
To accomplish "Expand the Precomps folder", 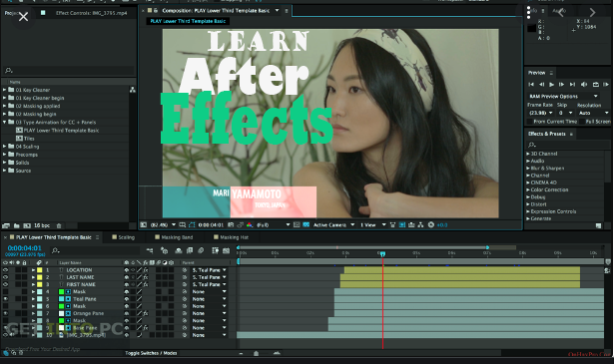I will (5, 155).
